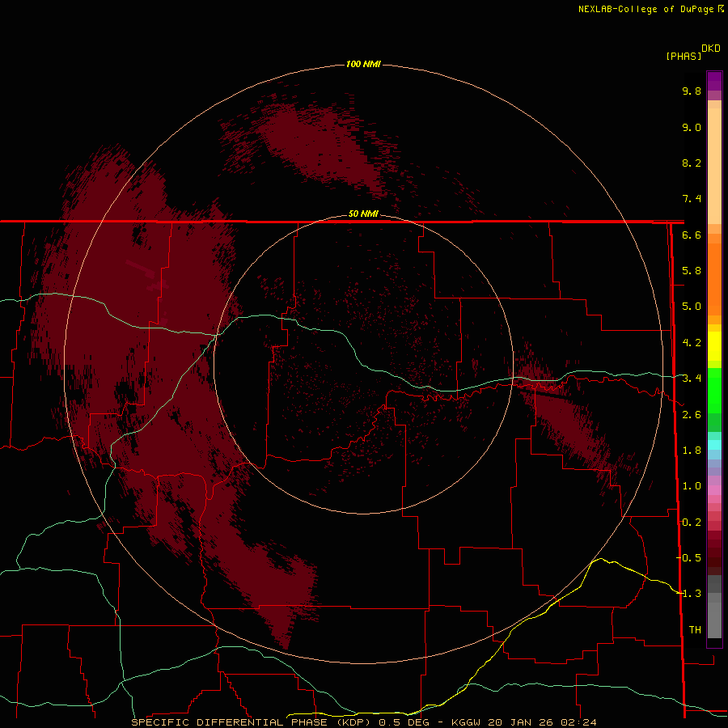The height and width of the screenshot is (728, 728).
Task: Click the 8.2 scale value
Action: pos(692,163)
